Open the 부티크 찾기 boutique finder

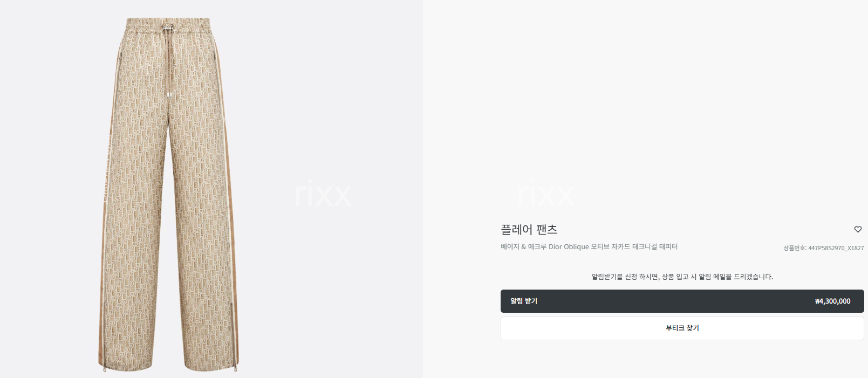682,328
